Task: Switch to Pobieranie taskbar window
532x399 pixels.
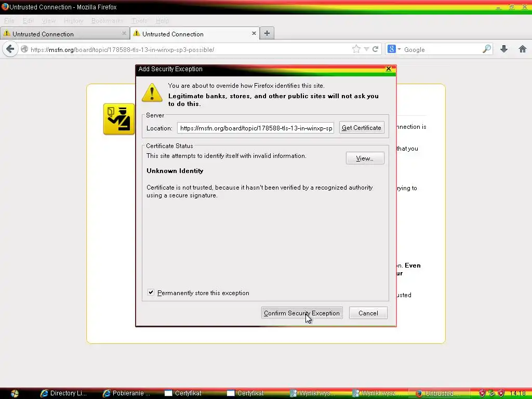Action: click(x=126, y=393)
